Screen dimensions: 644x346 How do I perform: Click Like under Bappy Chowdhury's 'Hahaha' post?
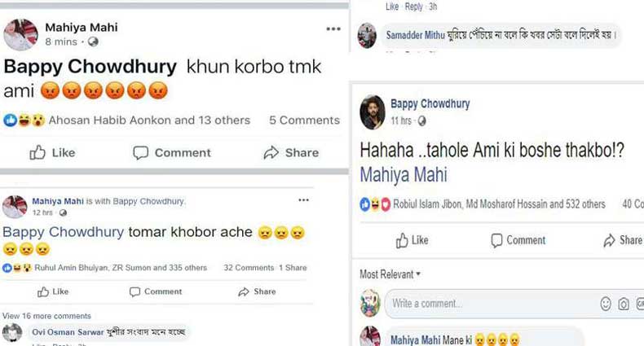pos(412,240)
